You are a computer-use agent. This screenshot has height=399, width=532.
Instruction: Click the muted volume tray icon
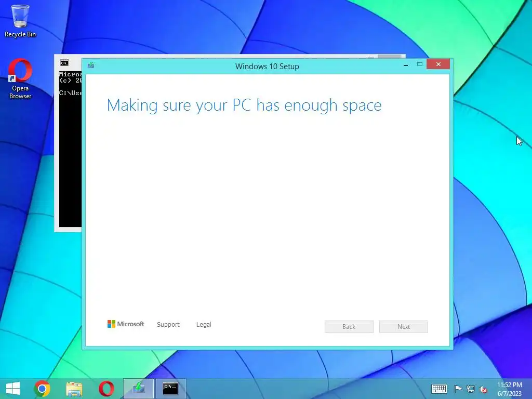tap(483, 389)
